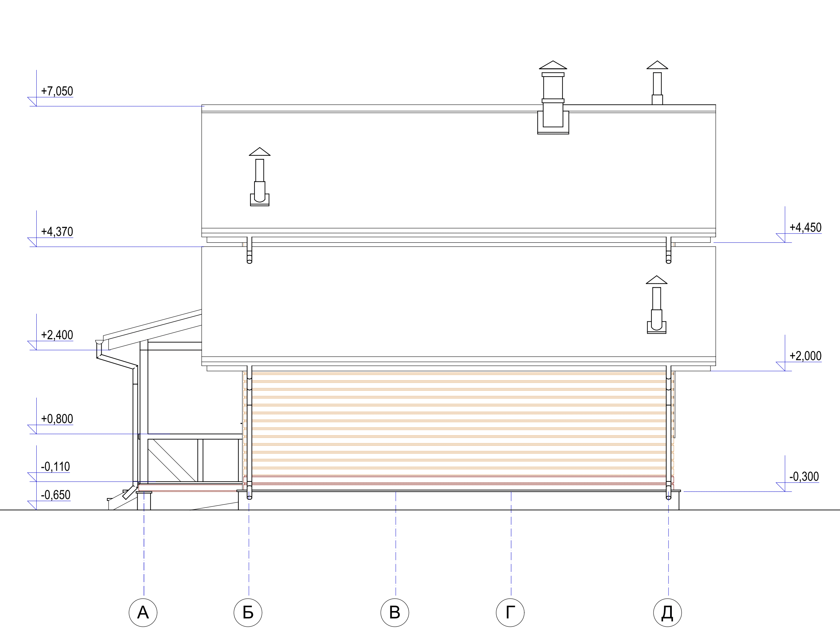Image resolution: width=840 pixels, height=642 pixels.
Task: Click the grid axis bubble labeled В
Action: coord(394,612)
